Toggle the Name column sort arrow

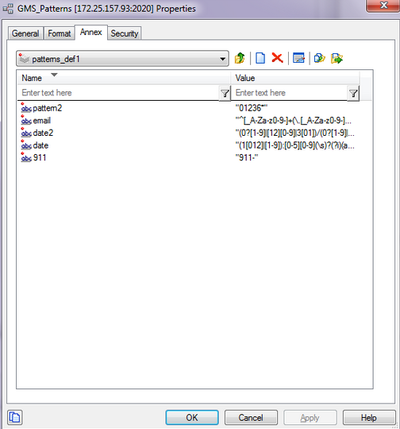click(x=54, y=75)
